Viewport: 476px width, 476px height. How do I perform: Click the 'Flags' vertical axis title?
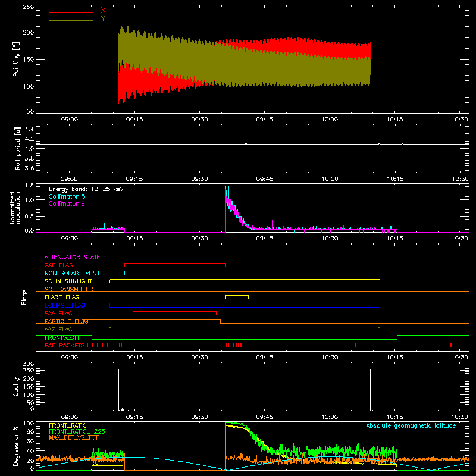coord(24,297)
